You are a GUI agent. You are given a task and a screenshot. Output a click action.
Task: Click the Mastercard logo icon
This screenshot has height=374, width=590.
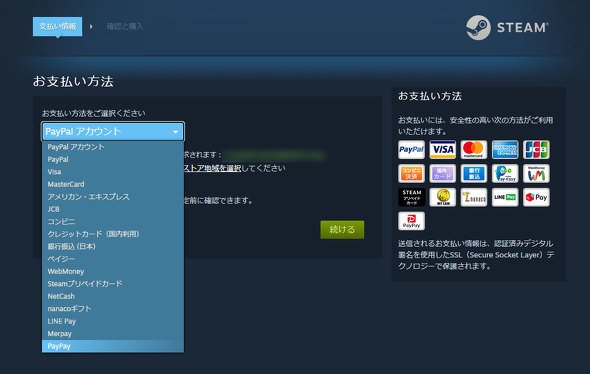[474, 150]
